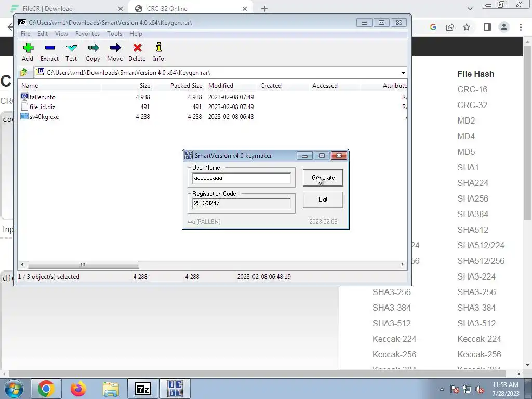532x399 pixels.
Task: Switch to keymaker taskbar button
Action: [x=175, y=389]
